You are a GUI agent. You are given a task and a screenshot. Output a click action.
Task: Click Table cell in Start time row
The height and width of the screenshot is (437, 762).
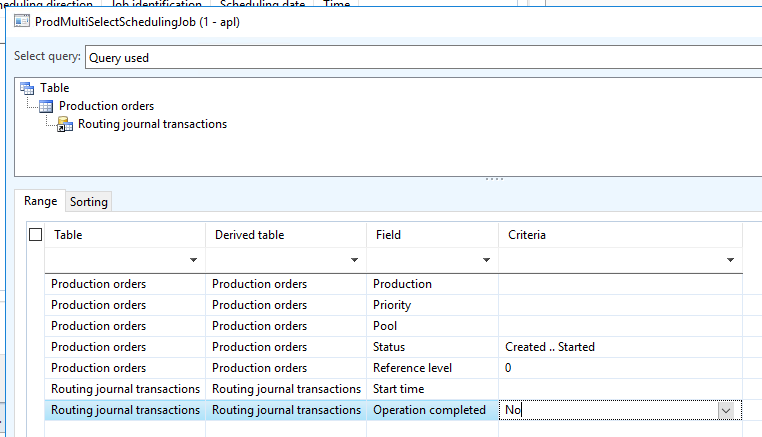(125, 389)
